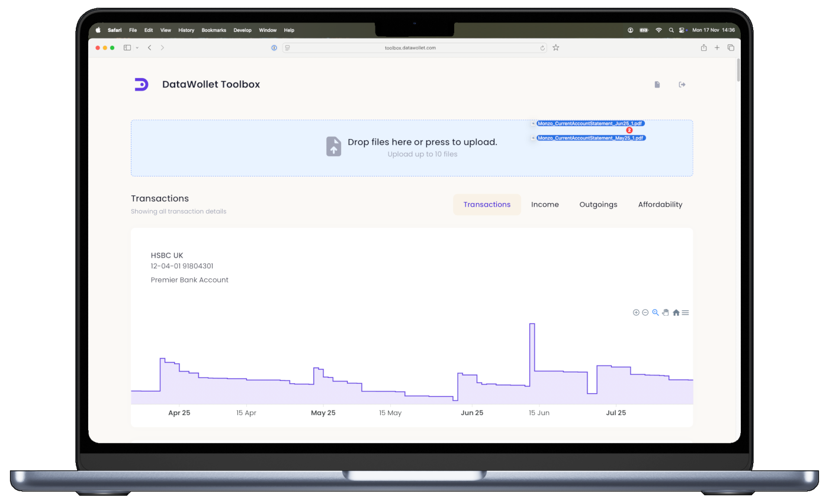The height and width of the screenshot is (504, 829).
Task: Click the logout arrow icon in header
Action: (x=682, y=85)
